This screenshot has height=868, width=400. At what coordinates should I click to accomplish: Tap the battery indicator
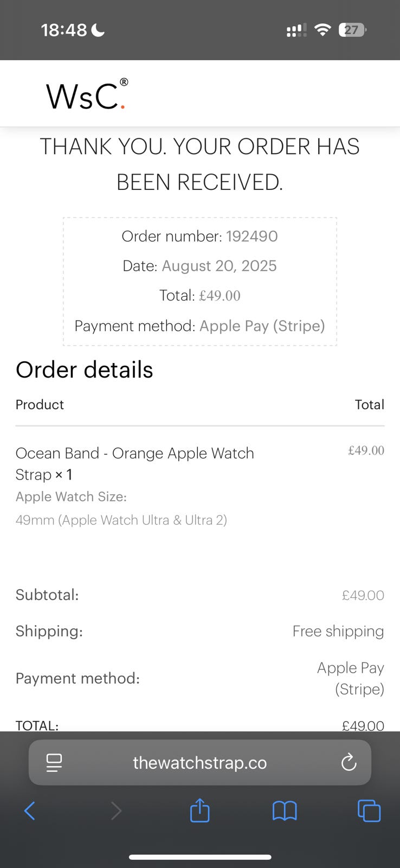click(x=352, y=30)
